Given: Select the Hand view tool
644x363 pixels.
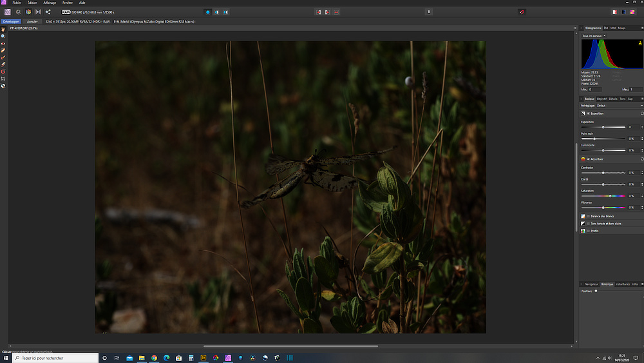Looking at the screenshot, I should click(x=3, y=29).
